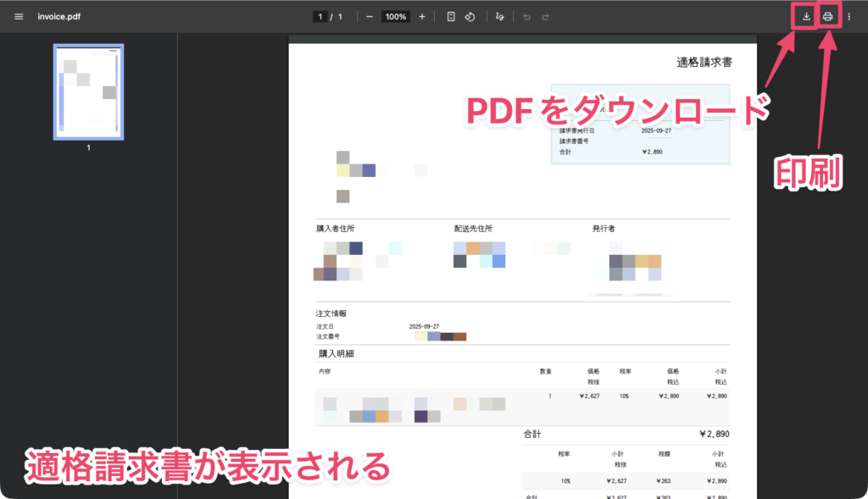The width and height of the screenshot is (868, 499).
Task: Click the 適格請求書 heading on the page
Action: tap(704, 62)
